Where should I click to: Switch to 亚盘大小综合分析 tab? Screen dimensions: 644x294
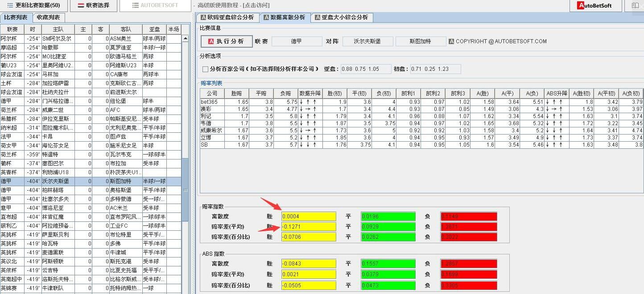tap(342, 17)
